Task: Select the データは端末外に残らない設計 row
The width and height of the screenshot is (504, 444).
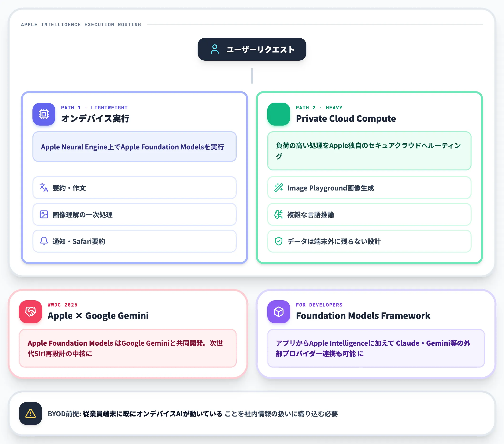Action: [369, 241]
